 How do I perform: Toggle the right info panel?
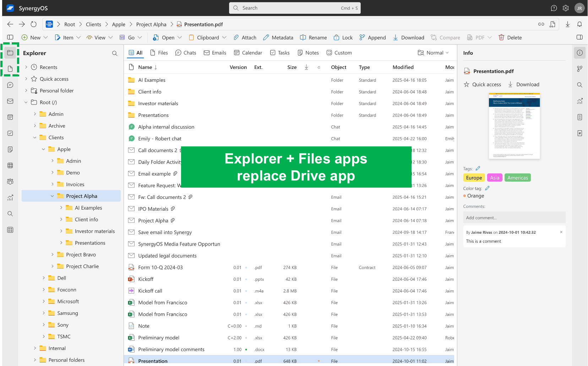[x=579, y=37]
